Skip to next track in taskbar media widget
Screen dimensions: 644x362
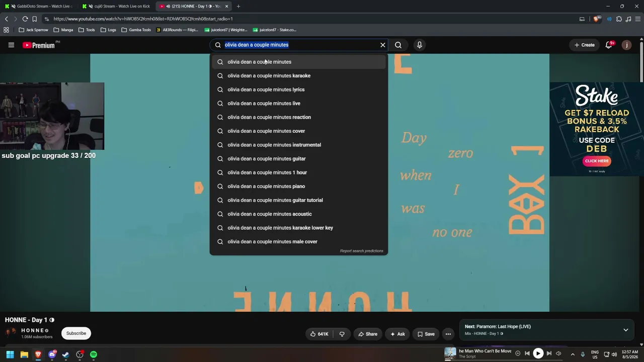pyautogui.click(x=549, y=353)
